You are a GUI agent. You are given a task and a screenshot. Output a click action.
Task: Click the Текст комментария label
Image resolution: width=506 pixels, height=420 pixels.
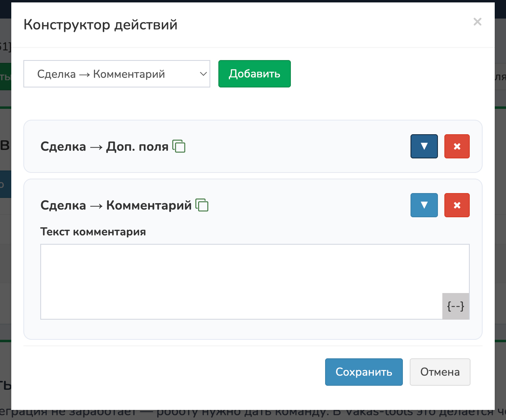tap(93, 232)
